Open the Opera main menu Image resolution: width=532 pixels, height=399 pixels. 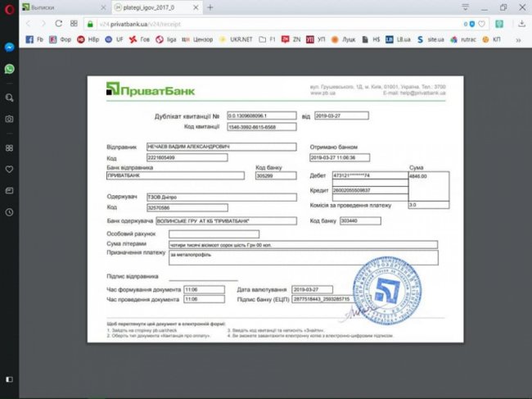point(9,7)
